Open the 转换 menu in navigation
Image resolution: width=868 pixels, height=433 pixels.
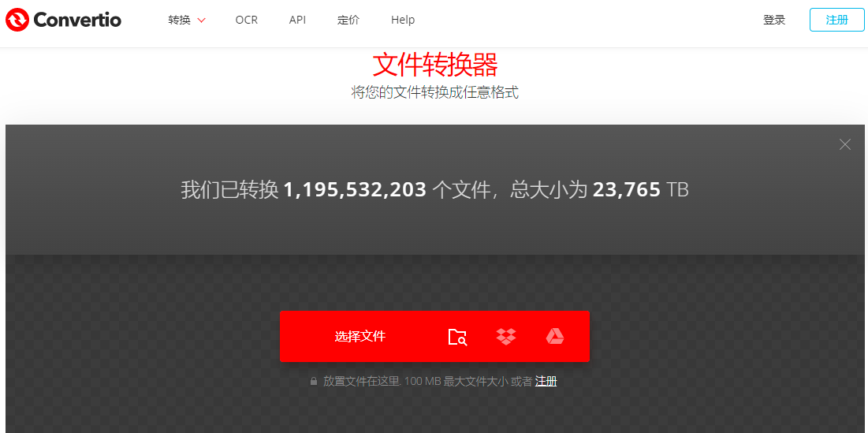pos(180,20)
